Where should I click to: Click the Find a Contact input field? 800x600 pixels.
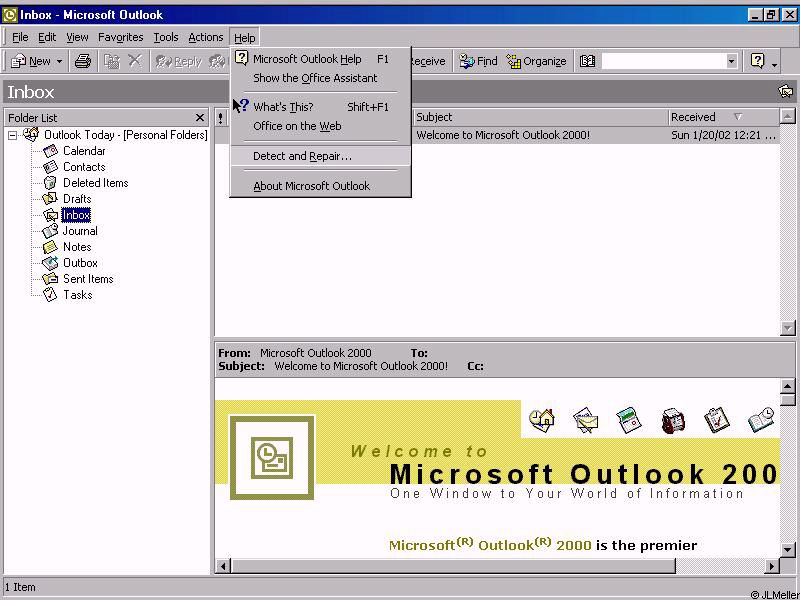[664, 61]
